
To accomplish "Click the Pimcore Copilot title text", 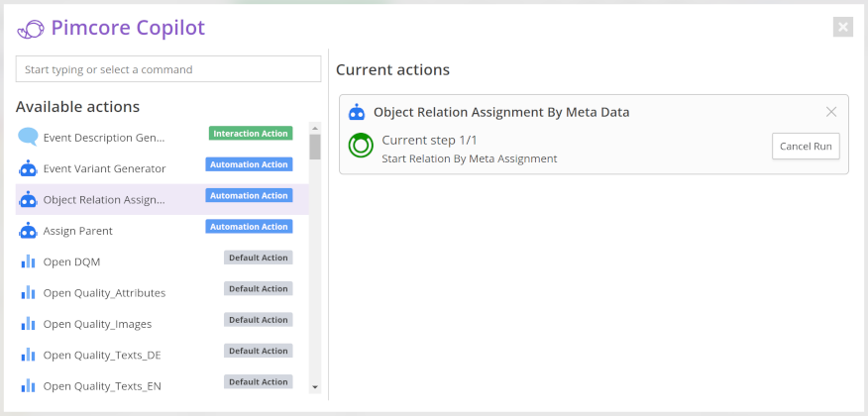I will (128, 28).
